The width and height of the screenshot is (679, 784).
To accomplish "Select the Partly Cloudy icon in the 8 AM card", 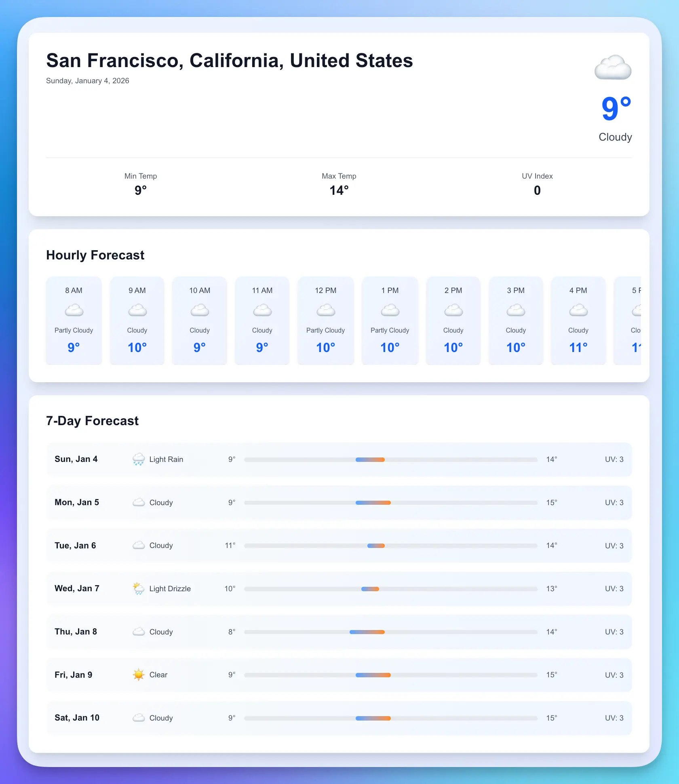I will (x=74, y=310).
